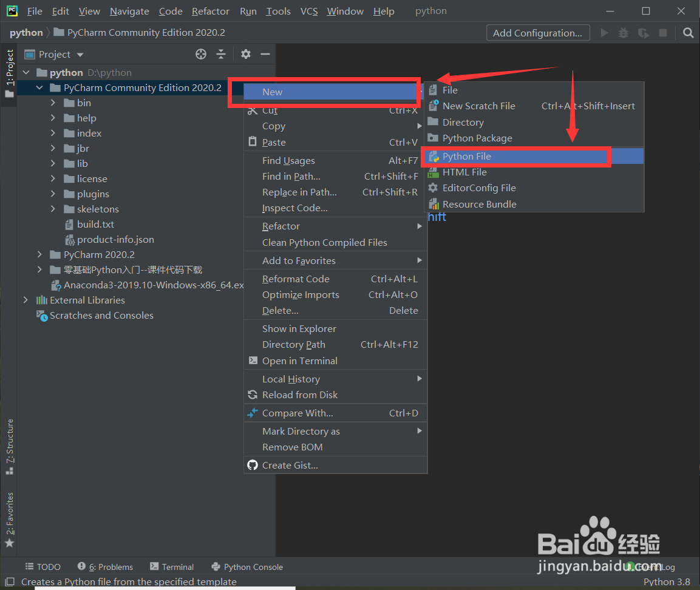
Task: Click the Collapse All icon in Project panel
Action: pos(221,54)
